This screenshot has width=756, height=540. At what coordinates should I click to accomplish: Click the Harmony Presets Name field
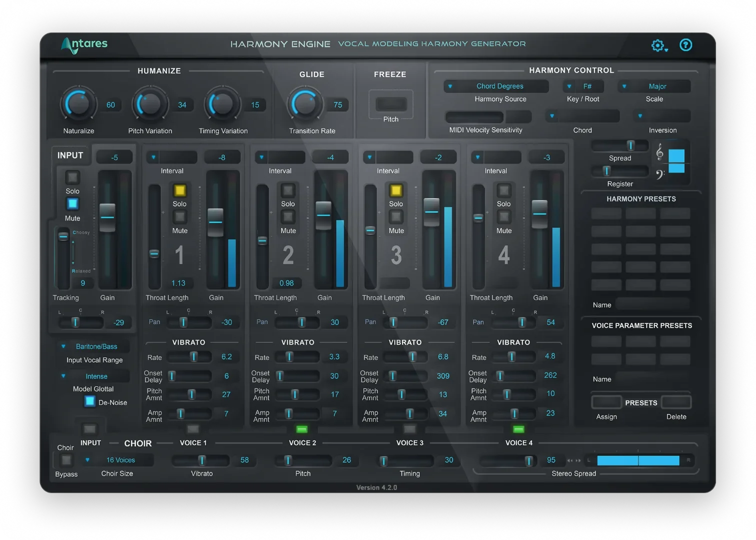click(x=652, y=304)
